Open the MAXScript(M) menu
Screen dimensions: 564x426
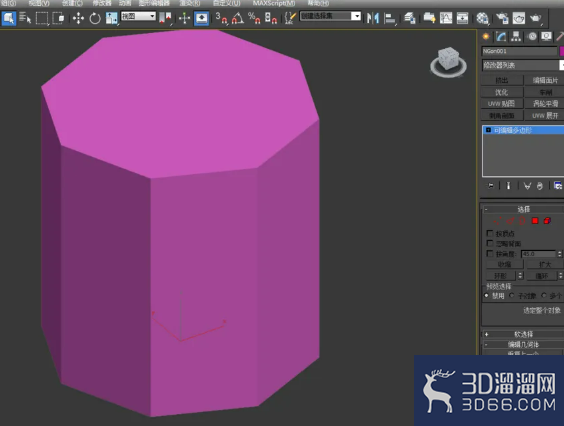[x=274, y=3]
